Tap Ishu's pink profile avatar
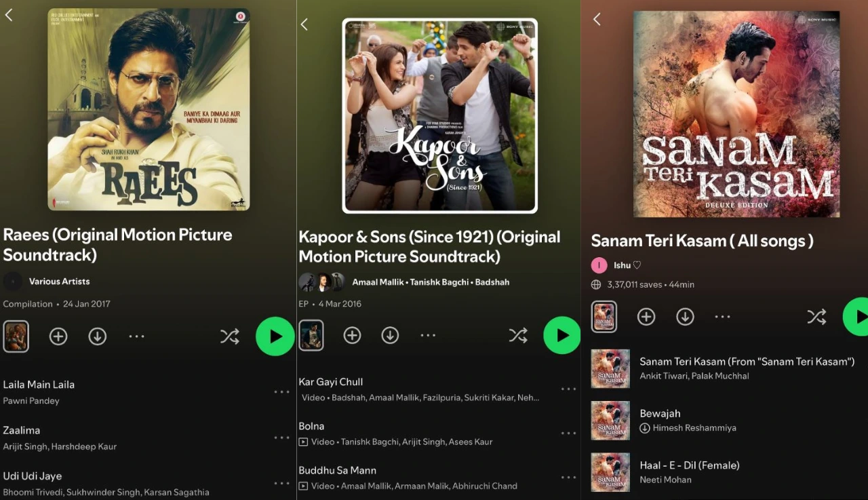868x500 pixels. [599, 265]
